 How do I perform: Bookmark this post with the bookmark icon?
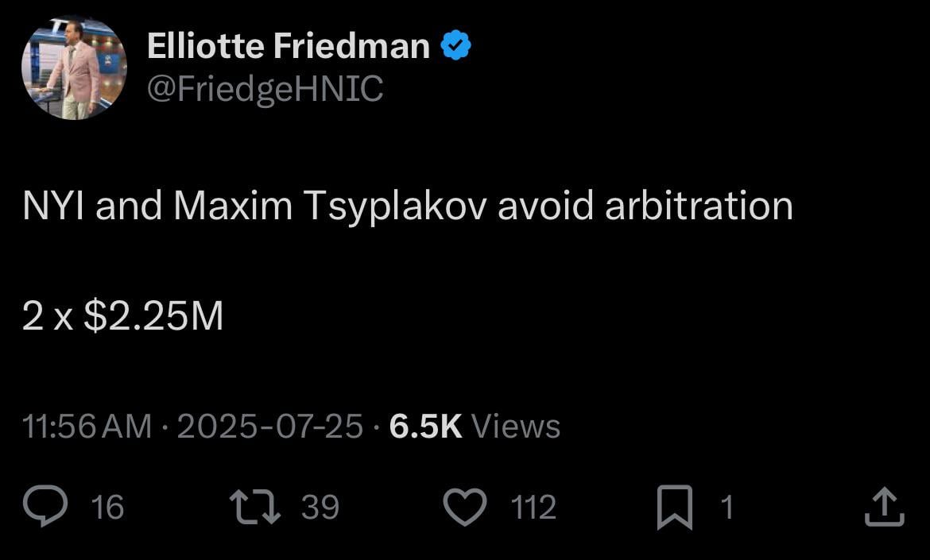pyautogui.click(x=675, y=506)
